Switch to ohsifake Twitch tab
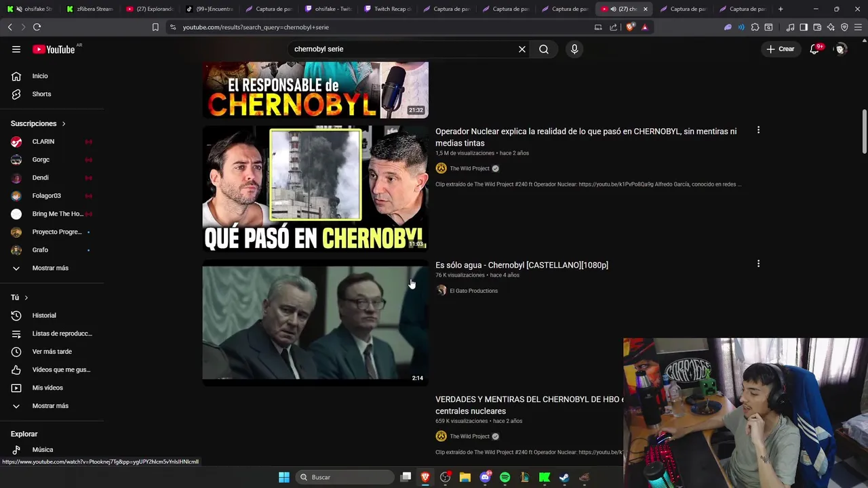Screen dimensions: 868x488 329,9
